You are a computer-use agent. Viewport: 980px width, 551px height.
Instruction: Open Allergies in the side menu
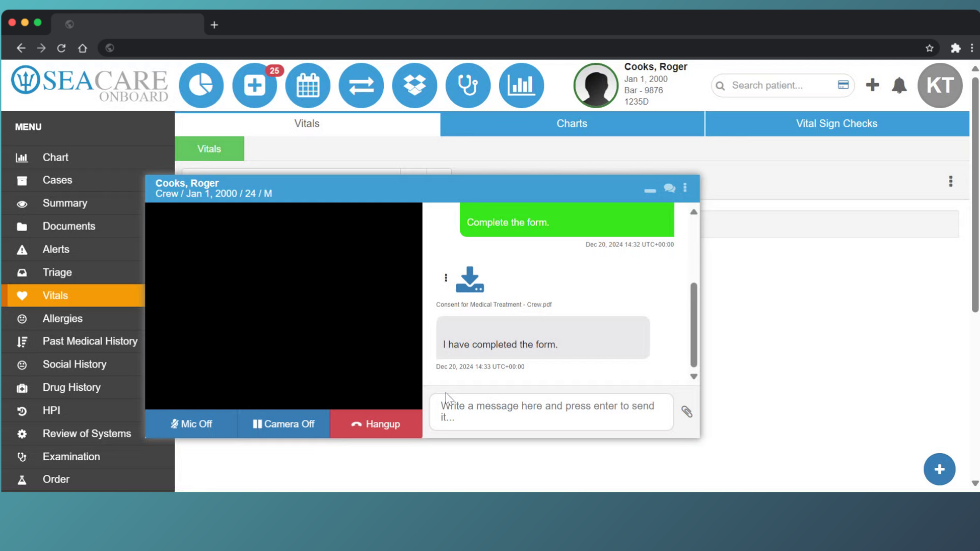(73, 318)
